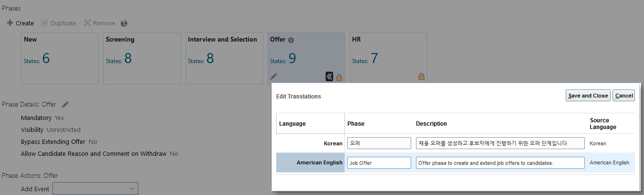Click the Korean Description text field

[500, 143]
